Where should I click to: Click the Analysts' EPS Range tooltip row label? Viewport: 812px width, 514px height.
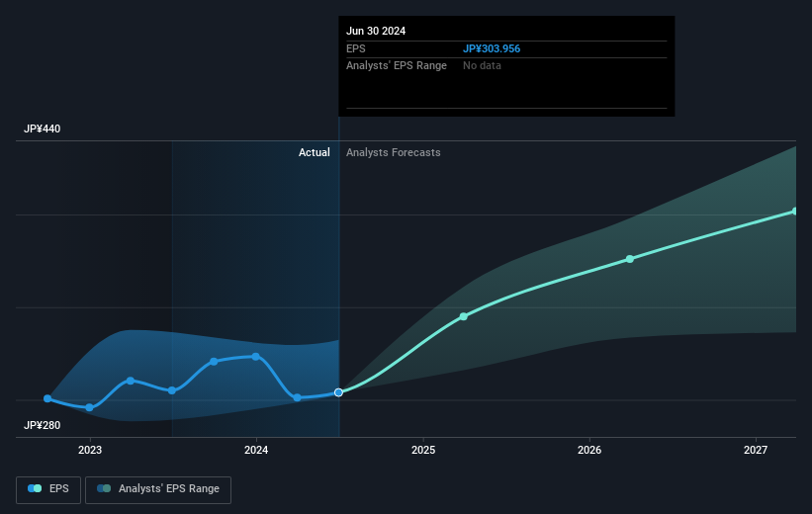(x=397, y=66)
